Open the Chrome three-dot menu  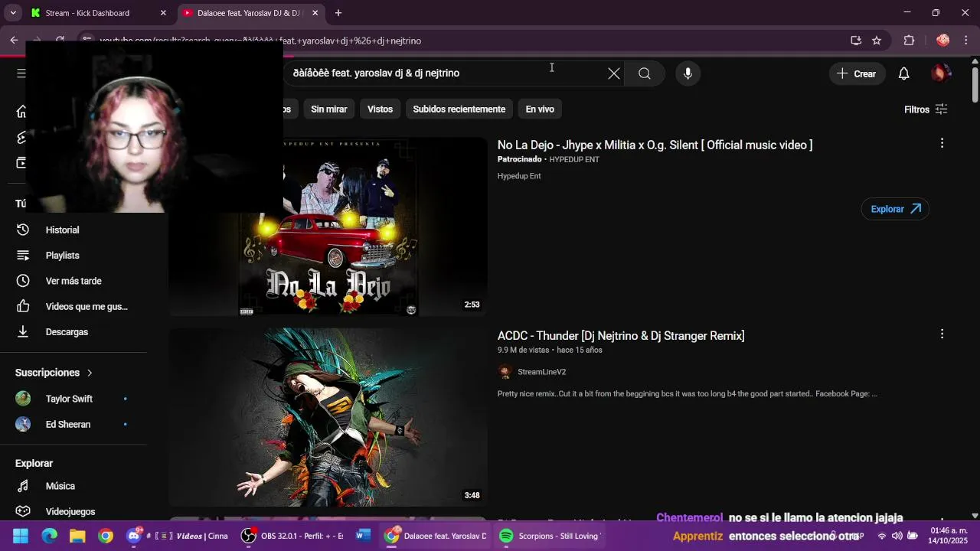tap(966, 41)
